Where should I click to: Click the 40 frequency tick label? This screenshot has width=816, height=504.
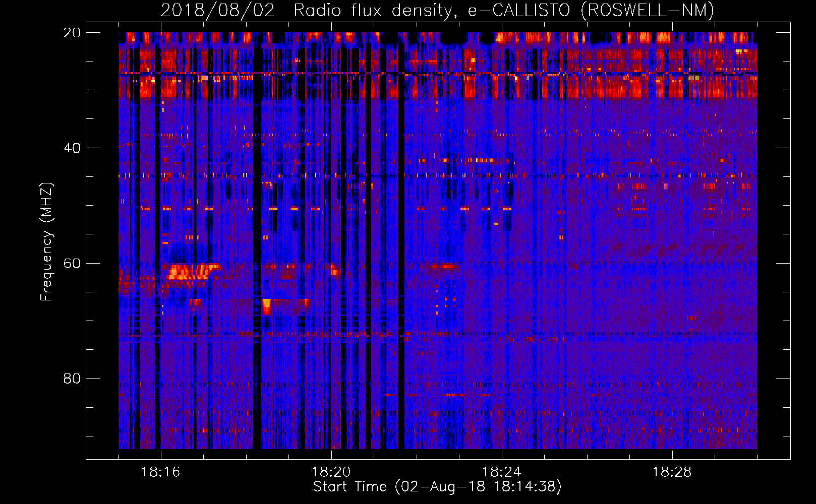(72, 148)
